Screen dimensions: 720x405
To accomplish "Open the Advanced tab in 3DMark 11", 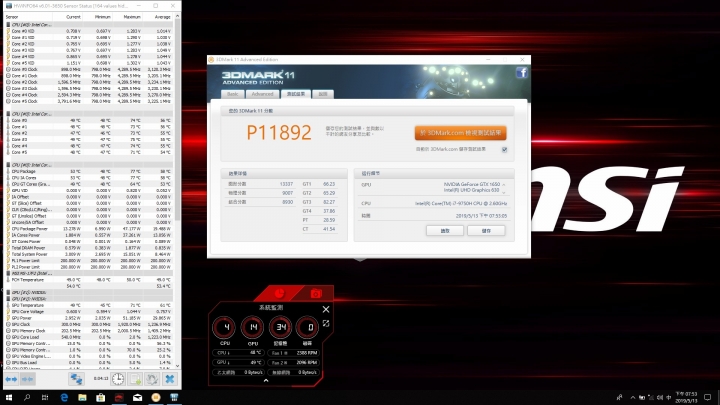I will coord(263,94).
